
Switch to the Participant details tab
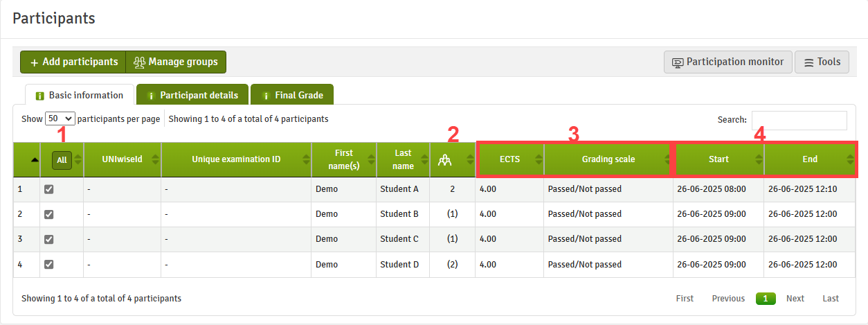tap(192, 95)
